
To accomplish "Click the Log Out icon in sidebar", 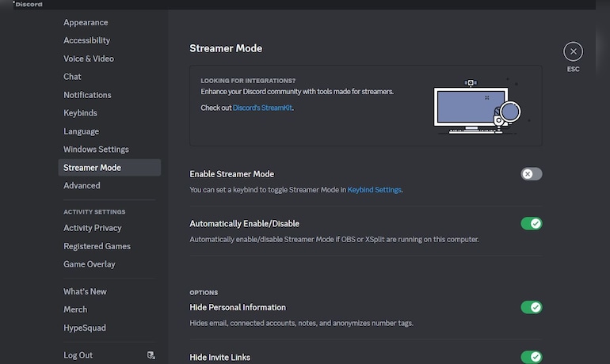I will 151,355.
